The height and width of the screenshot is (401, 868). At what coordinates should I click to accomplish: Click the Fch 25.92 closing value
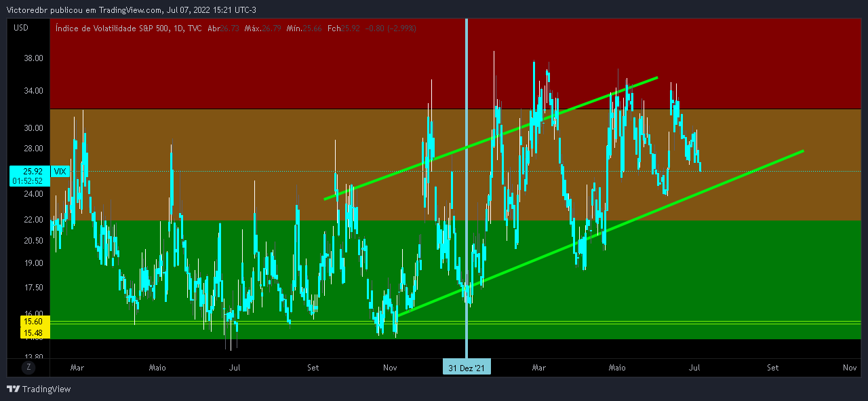(343, 28)
